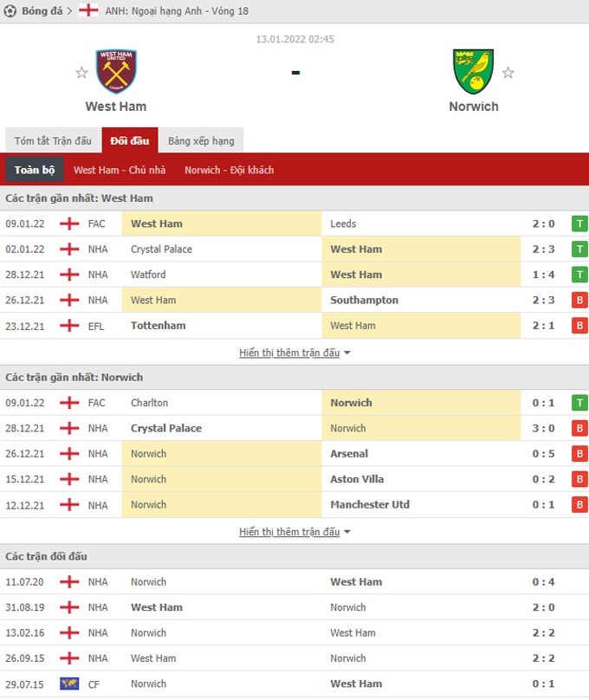Open the West Ham team name in header

[116, 107]
